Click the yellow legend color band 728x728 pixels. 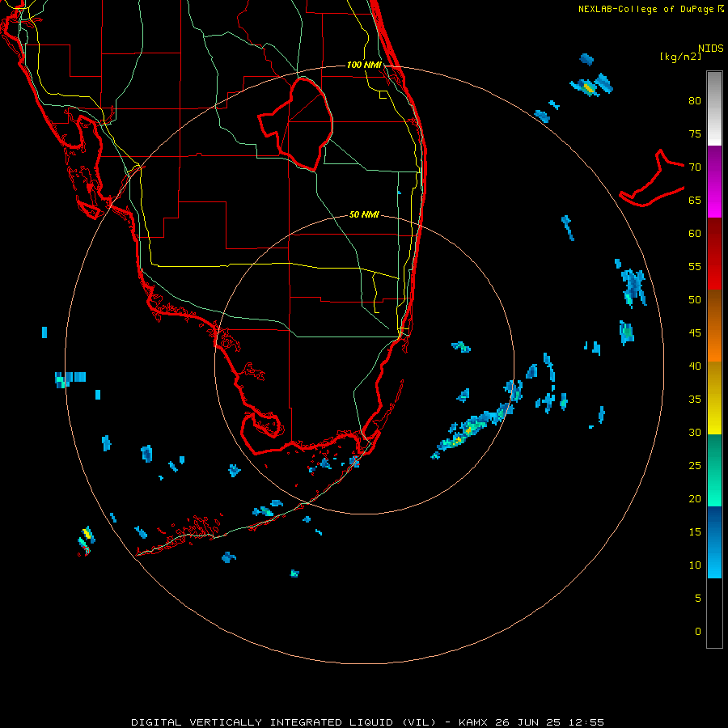(x=714, y=398)
